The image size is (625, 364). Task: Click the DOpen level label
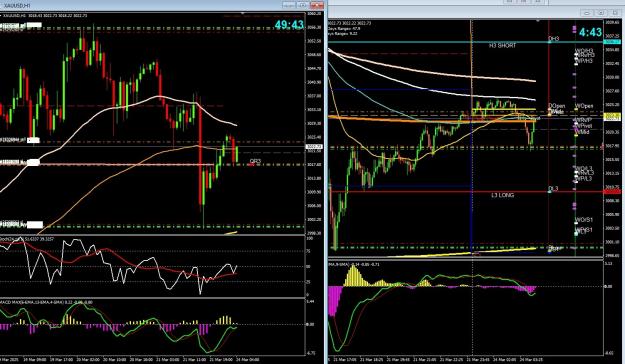tap(557, 106)
